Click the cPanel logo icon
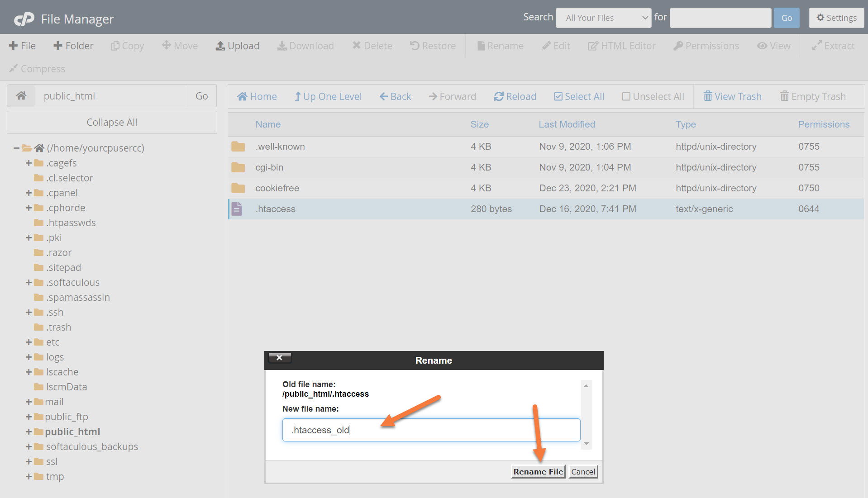The image size is (868, 498). point(24,19)
